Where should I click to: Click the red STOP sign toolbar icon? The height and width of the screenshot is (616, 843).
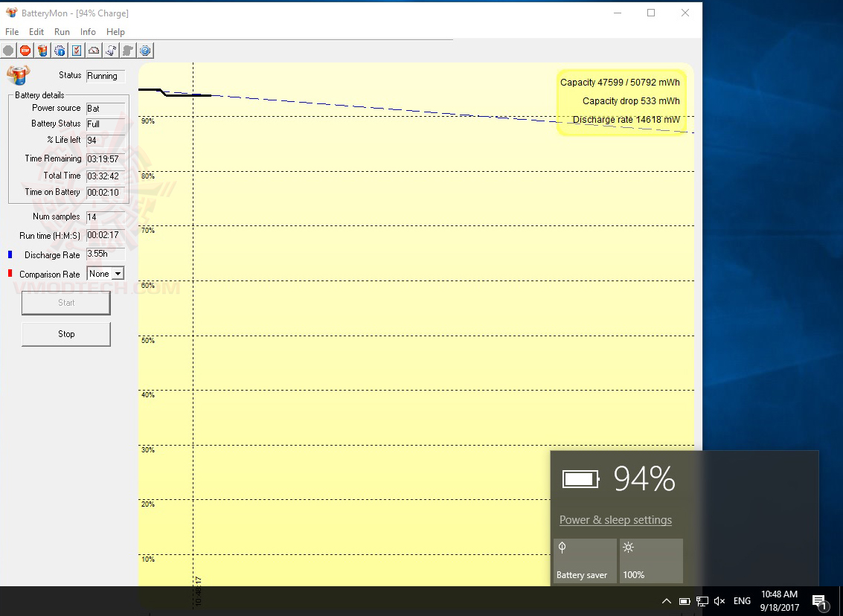[x=25, y=51]
